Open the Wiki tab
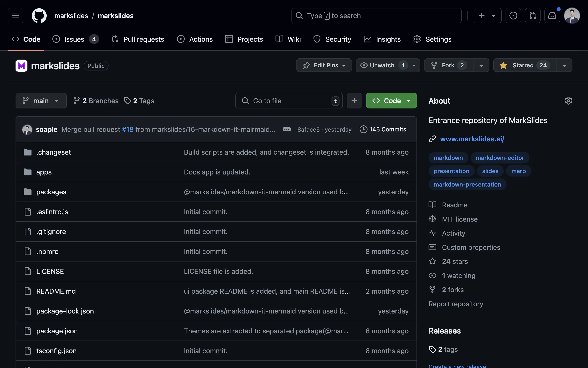The image size is (588, 368). pyautogui.click(x=288, y=39)
